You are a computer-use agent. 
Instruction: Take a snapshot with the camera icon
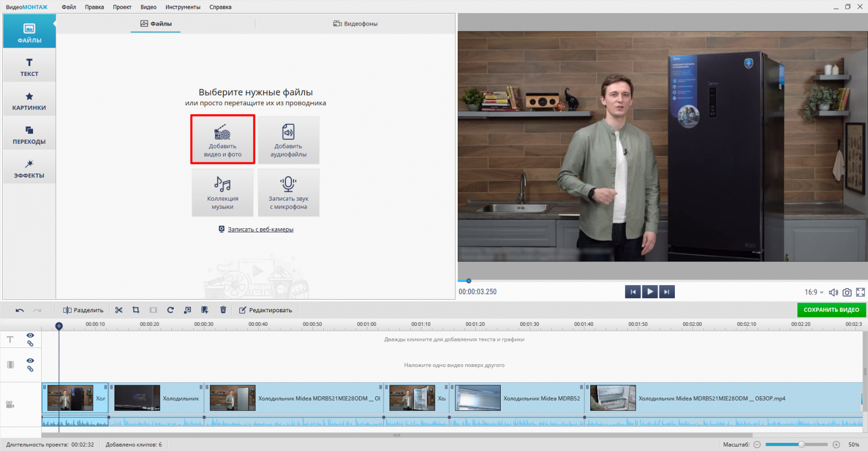[x=847, y=292]
